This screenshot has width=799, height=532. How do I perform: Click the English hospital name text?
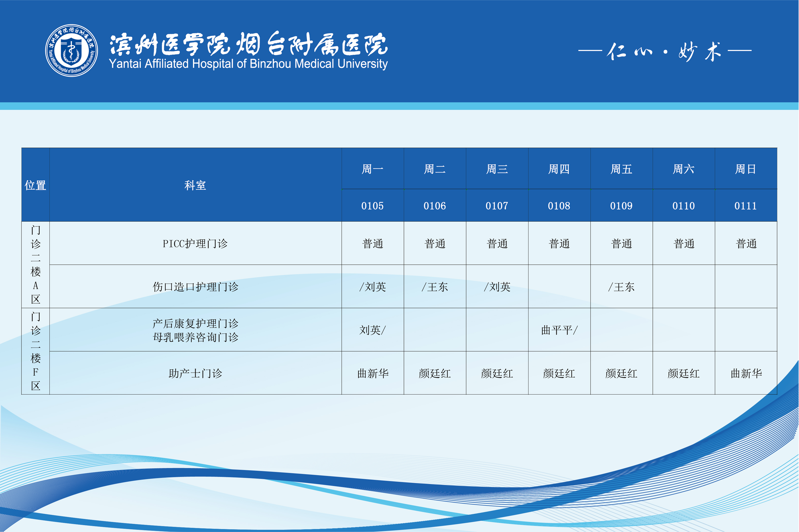point(248,64)
